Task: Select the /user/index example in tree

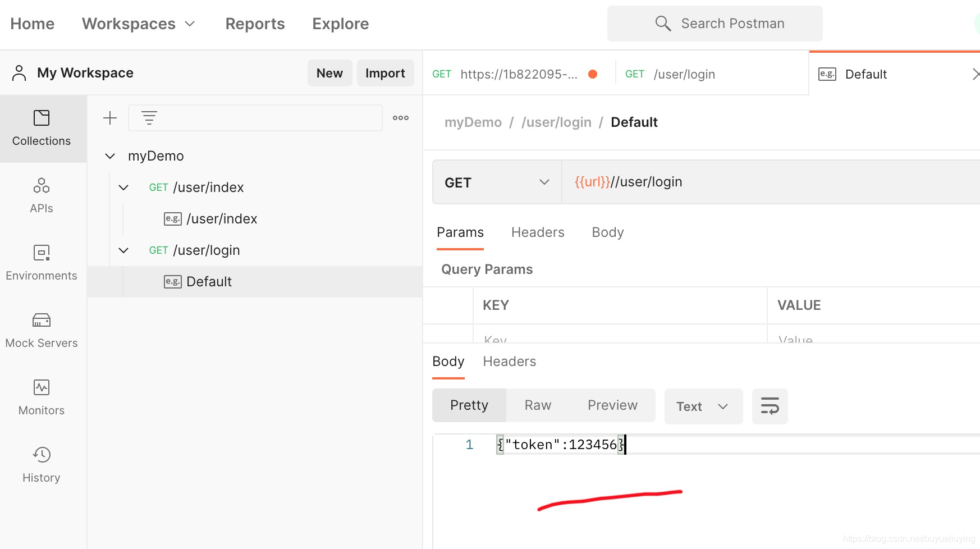Action: [255, 219]
